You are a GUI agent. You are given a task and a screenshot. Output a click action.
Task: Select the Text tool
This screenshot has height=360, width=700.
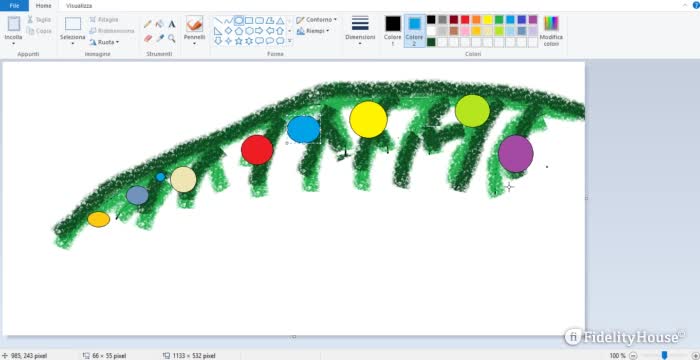(171, 24)
